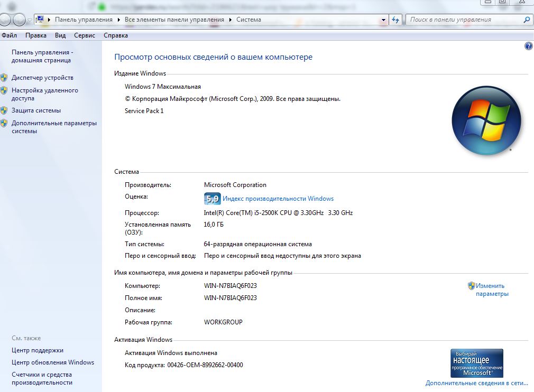Click the Изменить параметры link

point(492,290)
